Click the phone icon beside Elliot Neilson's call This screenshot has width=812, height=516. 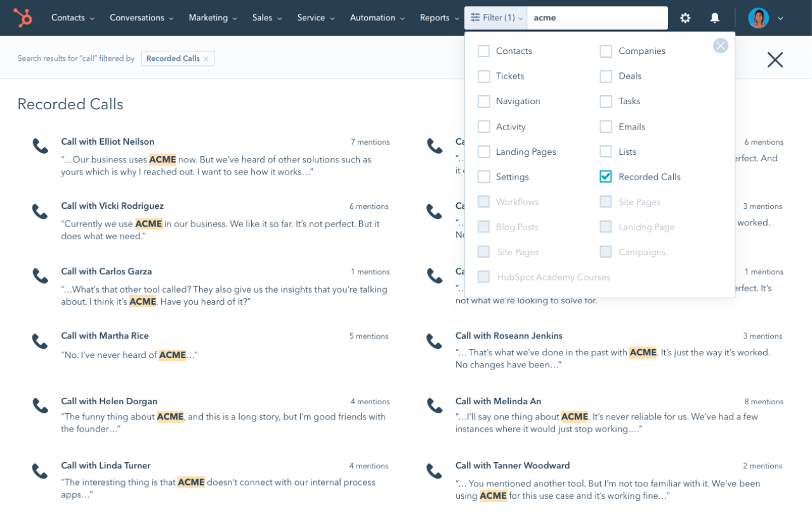click(x=40, y=145)
